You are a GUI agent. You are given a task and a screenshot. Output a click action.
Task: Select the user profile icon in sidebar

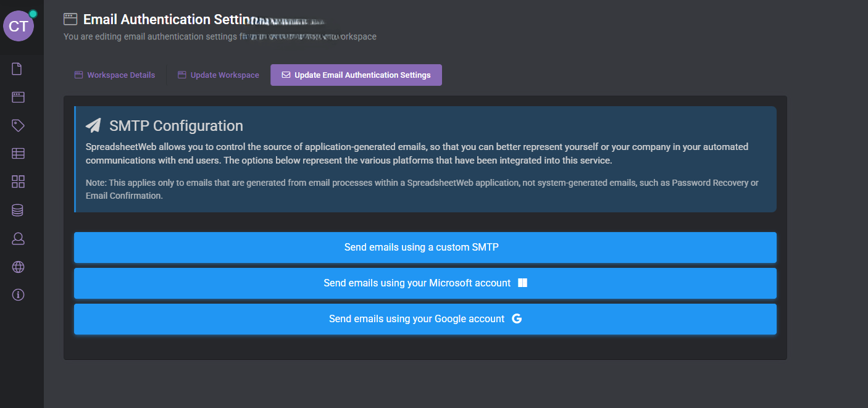[18, 238]
